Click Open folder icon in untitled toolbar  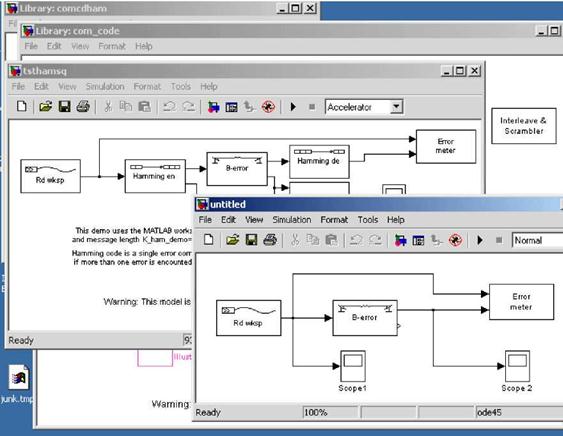[x=233, y=240]
